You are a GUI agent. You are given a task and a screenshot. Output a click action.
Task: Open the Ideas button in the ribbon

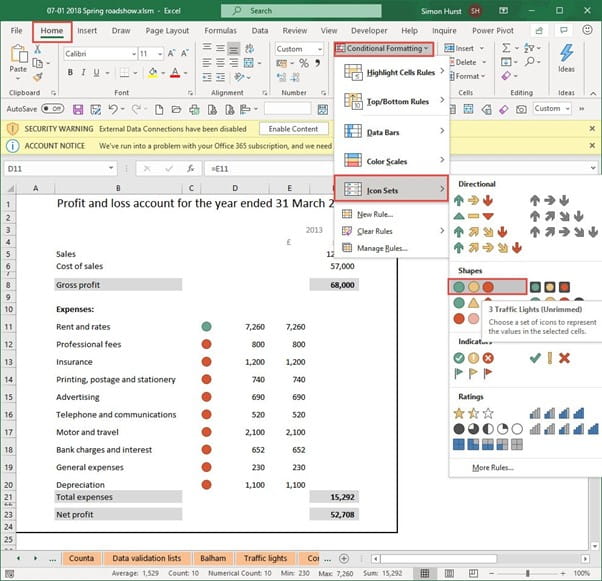pos(567,58)
